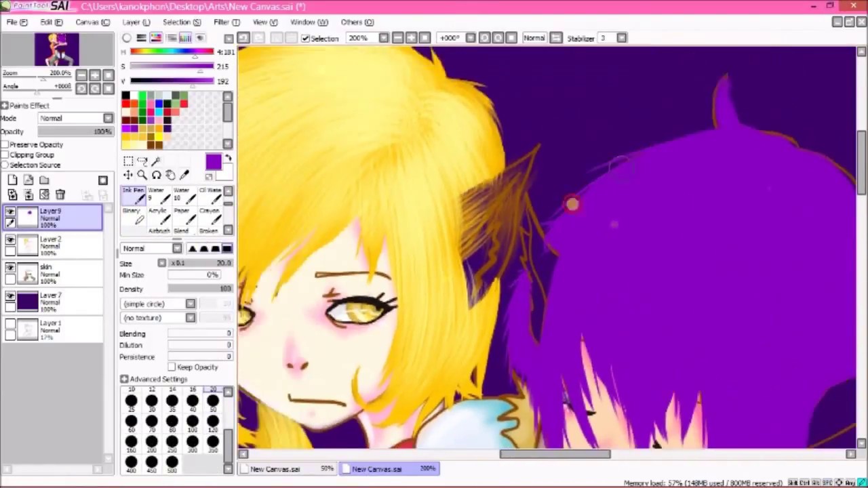Viewport: 868px width, 488px height.
Task: Zoom in with the plus button
Action: [x=411, y=38]
